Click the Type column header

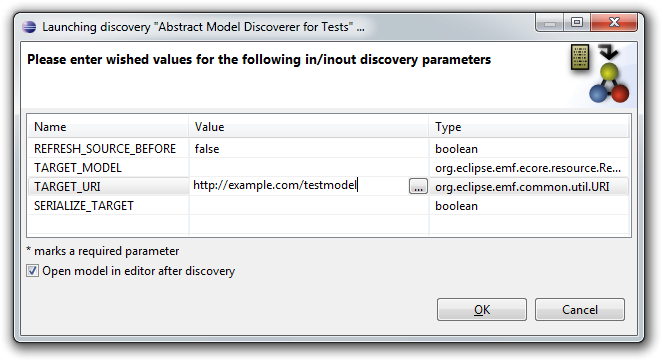coord(529,127)
